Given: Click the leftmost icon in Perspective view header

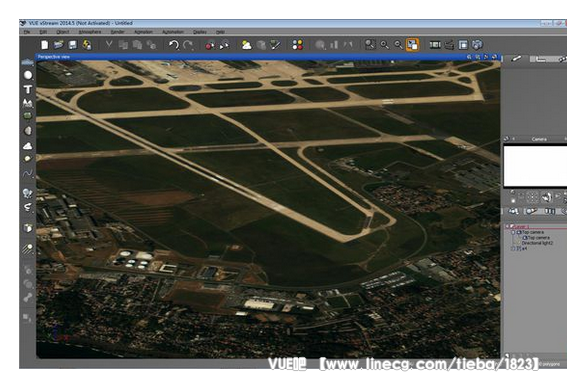Looking at the screenshot, I should (469, 57).
